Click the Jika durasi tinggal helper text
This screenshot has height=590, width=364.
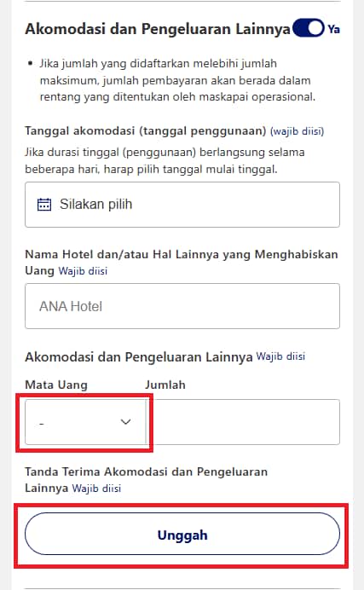coord(165,160)
